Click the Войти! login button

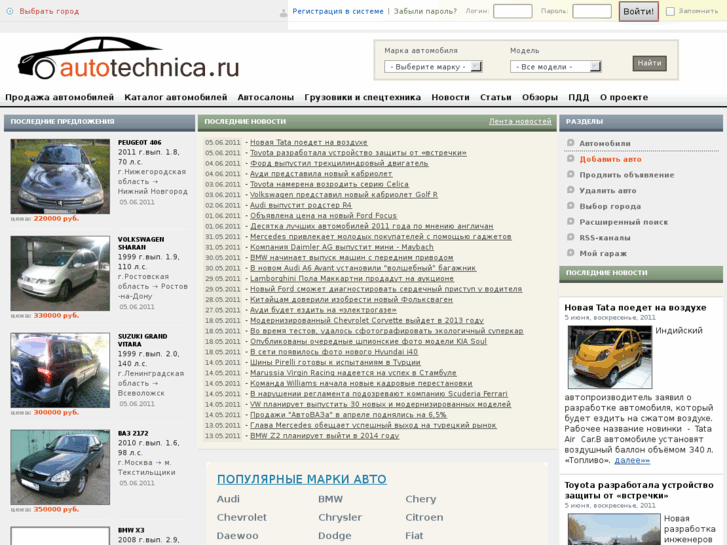point(638,12)
